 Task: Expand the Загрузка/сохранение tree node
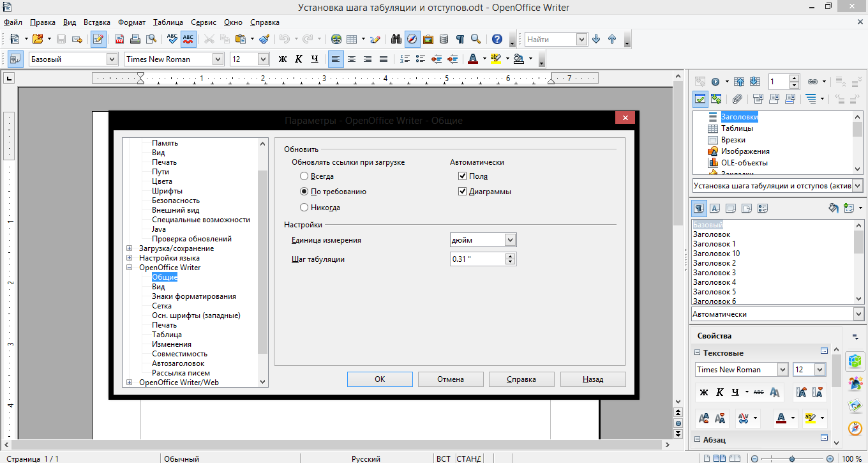130,248
